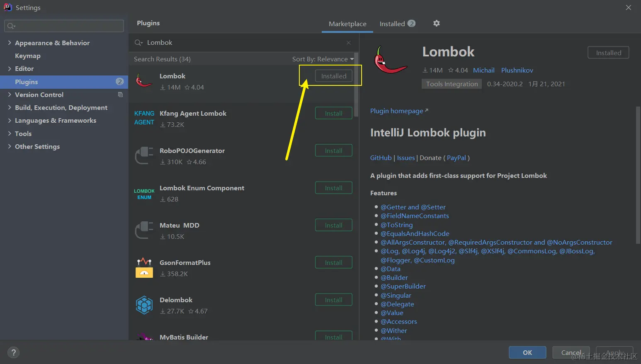Viewport: 641px width, 364px height.
Task: Open the @Wither feature link
Action: coord(394,331)
